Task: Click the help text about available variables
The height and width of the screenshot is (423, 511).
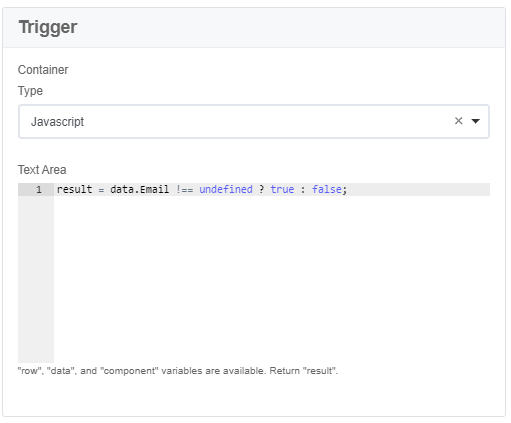Action: coord(178,371)
